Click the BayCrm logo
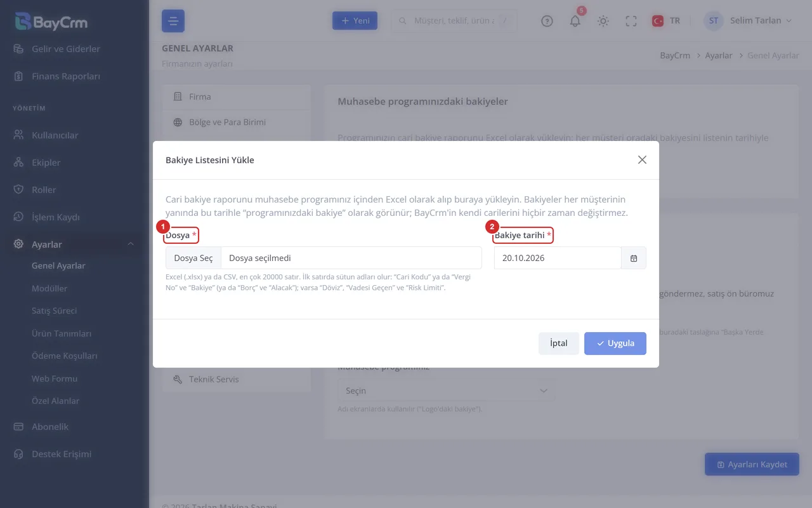 point(51,22)
